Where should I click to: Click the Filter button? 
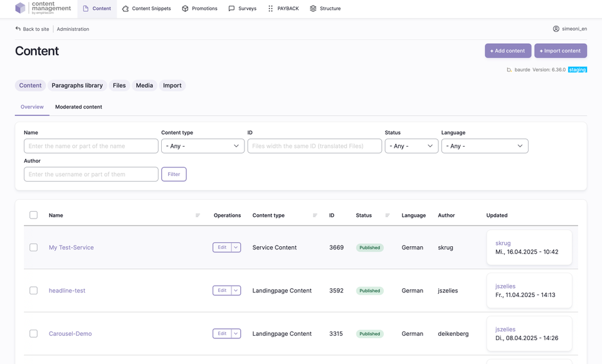[174, 174]
